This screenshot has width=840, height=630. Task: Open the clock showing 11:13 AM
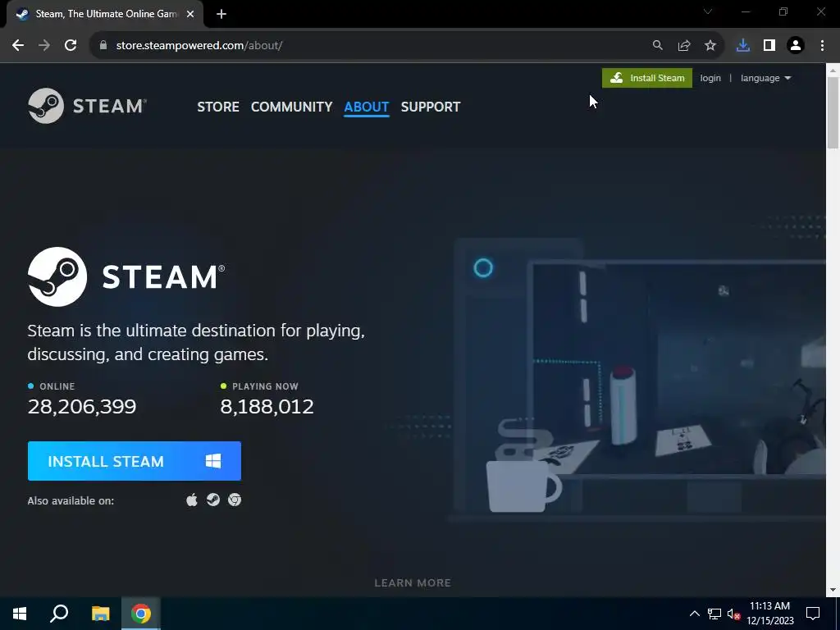pyautogui.click(x=769, y=614)
